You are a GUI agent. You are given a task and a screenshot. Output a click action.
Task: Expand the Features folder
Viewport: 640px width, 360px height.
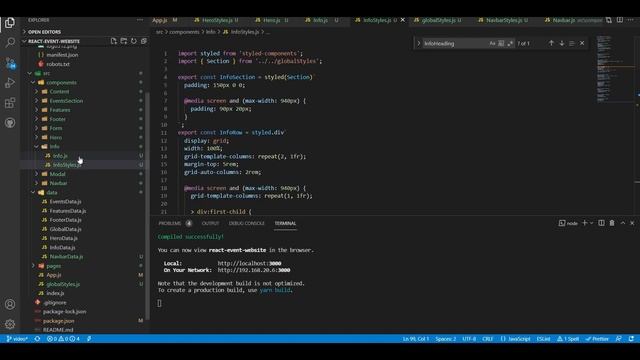[60, 110]
